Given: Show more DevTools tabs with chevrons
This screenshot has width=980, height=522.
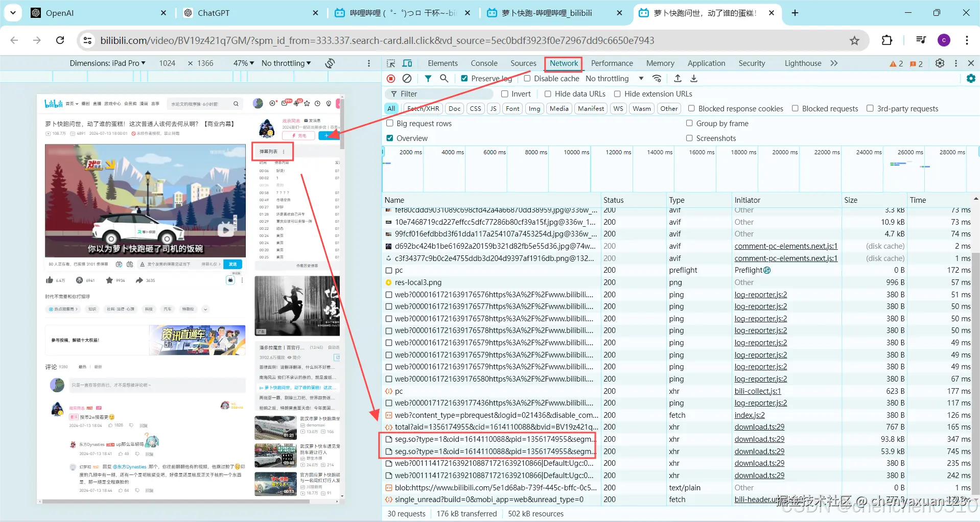Looking at the screenshot, I should point(834,63).
